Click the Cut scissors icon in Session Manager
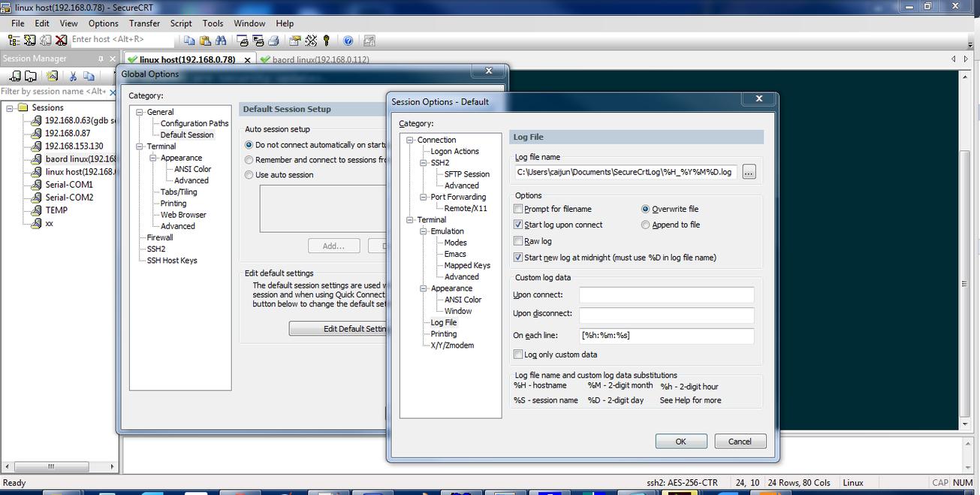Screen dimensions: 980x495 (73, 76)
